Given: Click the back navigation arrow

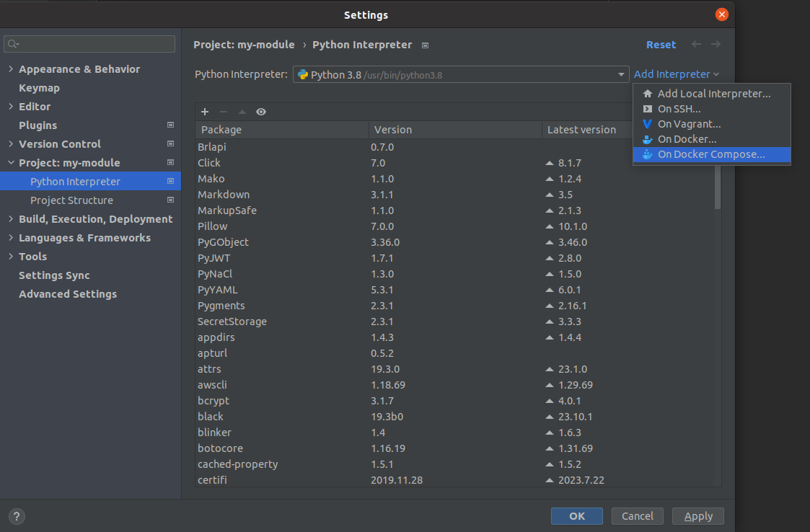Looking at the screenshot, I should click(696, 45).
